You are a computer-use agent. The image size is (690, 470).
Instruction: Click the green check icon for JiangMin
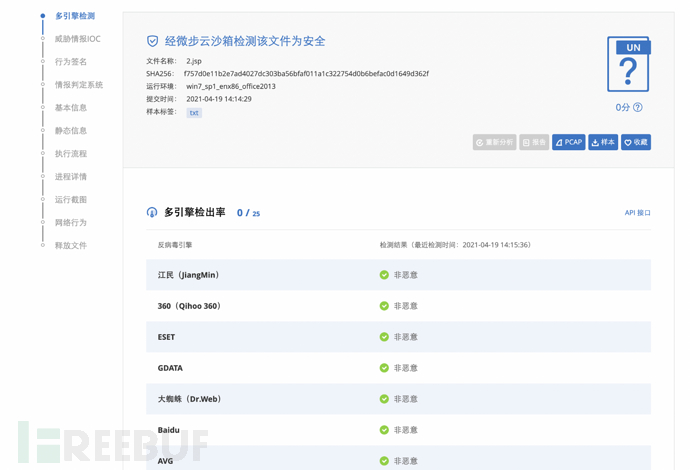(384, 275)
